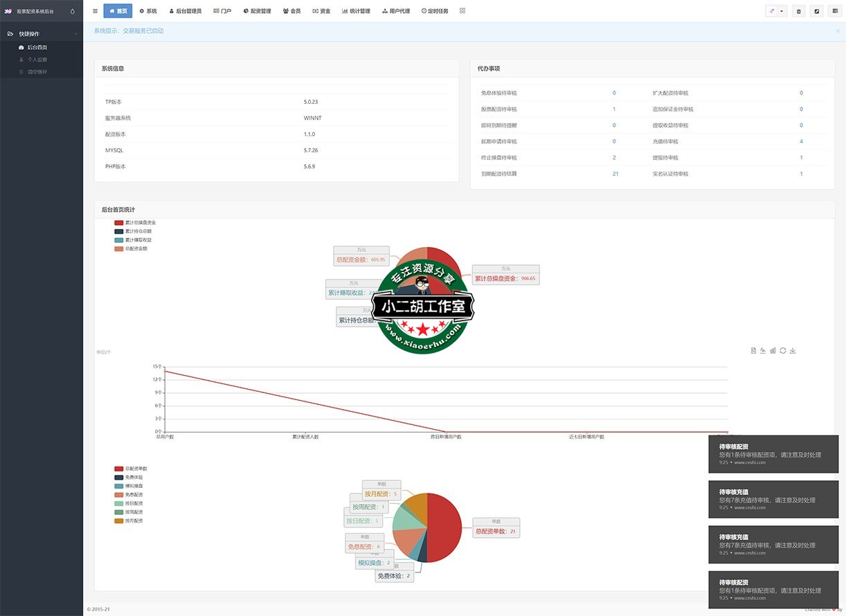
Task: Click the chart's data view icon
Action: [x=753, y=351]
